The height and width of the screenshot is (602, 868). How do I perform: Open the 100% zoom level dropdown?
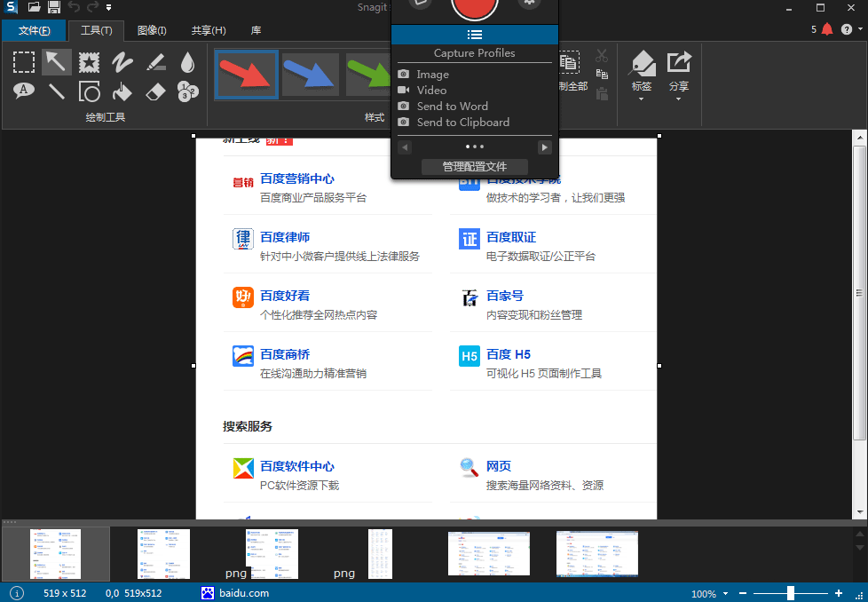pyautogui.click(x=725, y=594)
